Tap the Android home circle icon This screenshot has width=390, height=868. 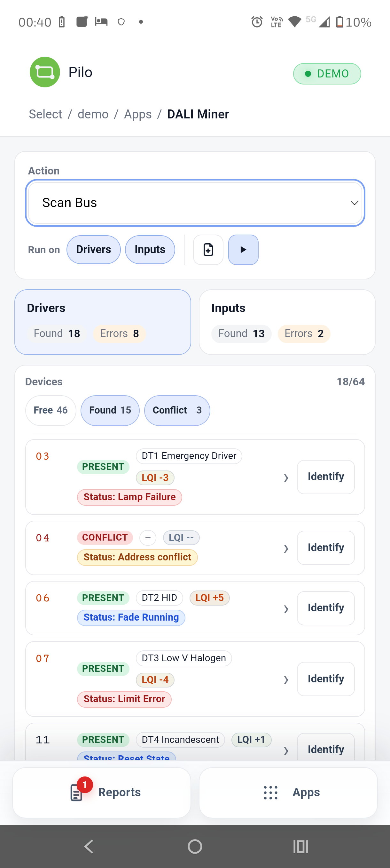[x=195, y=846]
